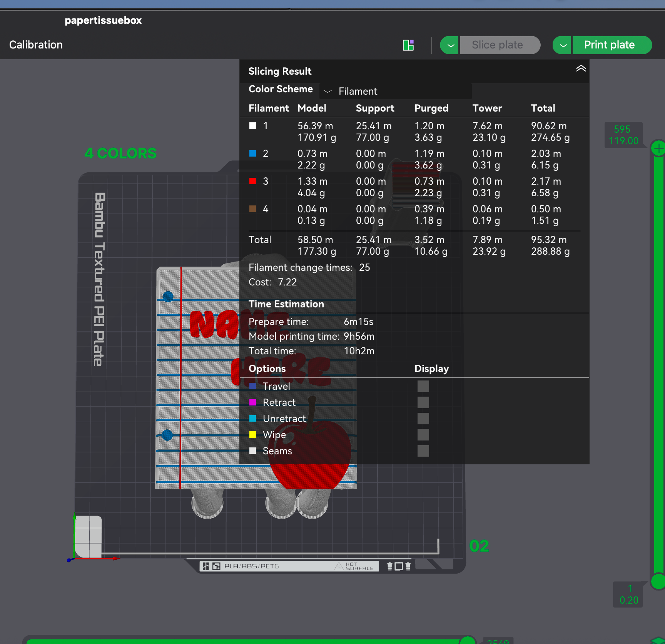Click the Wipe yellow legend swatch

252,435
